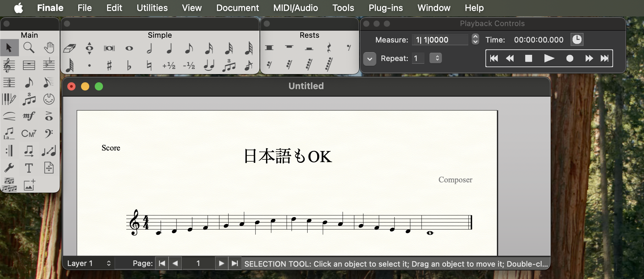Open the Document menu
This screenshot has width=644, height=279.
coord(238,8)
